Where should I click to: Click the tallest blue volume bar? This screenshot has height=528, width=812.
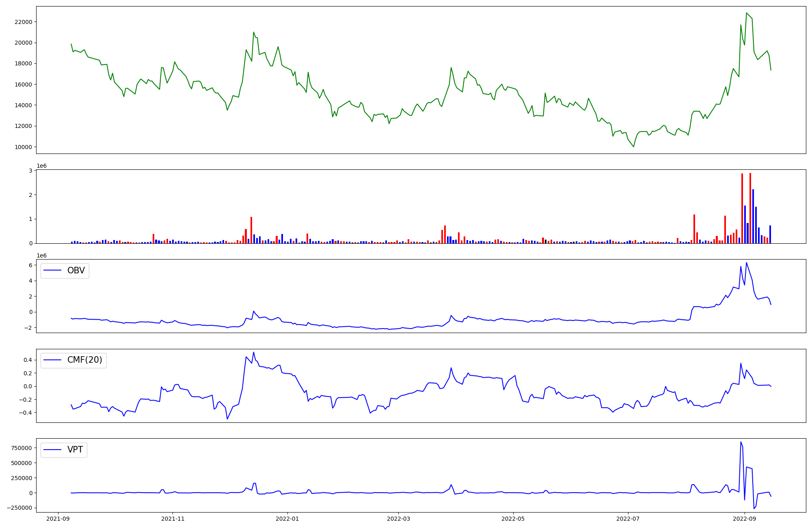pos(753,215)
